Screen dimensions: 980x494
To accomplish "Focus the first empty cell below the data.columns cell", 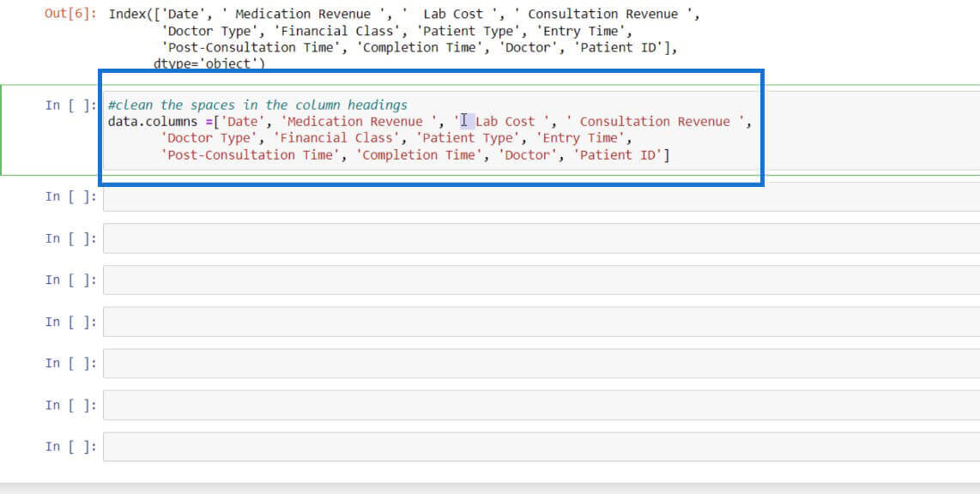I will (x=541, y=196).
